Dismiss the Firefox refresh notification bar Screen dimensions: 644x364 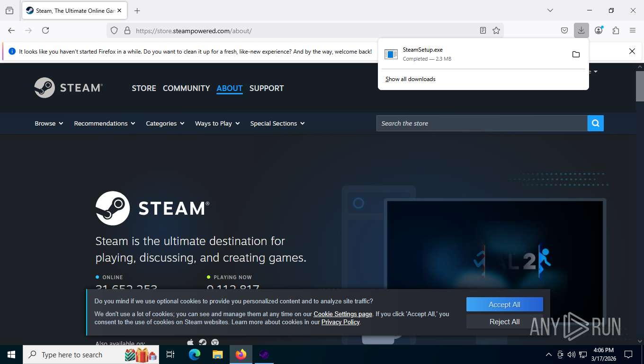coord(632,51)
